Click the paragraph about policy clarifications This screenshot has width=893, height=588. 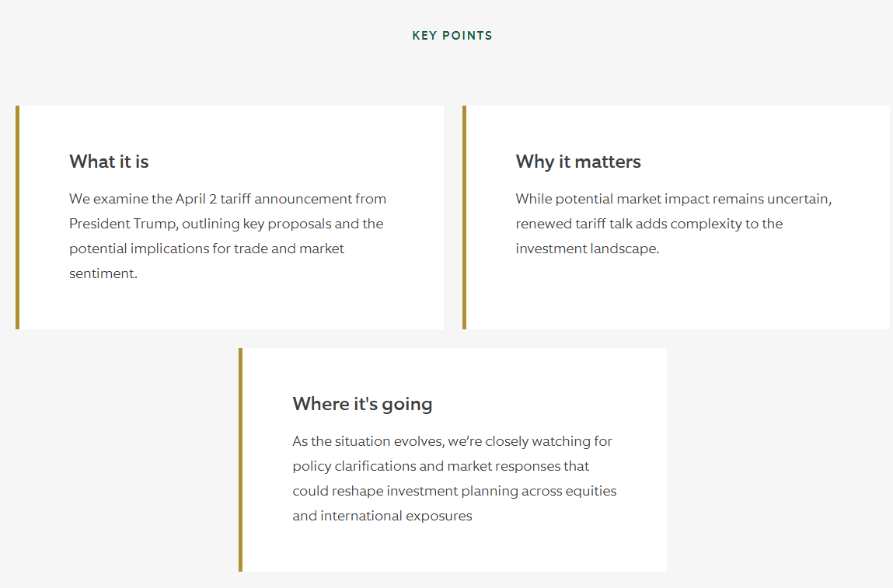pos(455,478)
